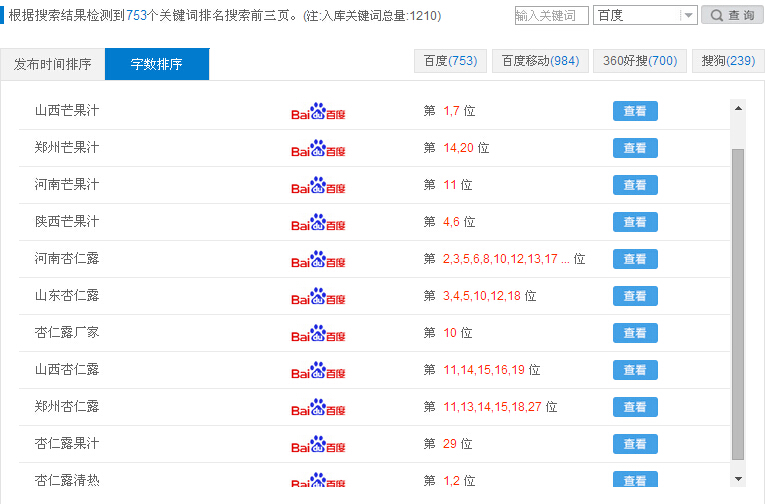This screenshot has width=765, height=504.
Task: Click 查看 in the 陕西芒果汁 row
Action: (635, 222)
